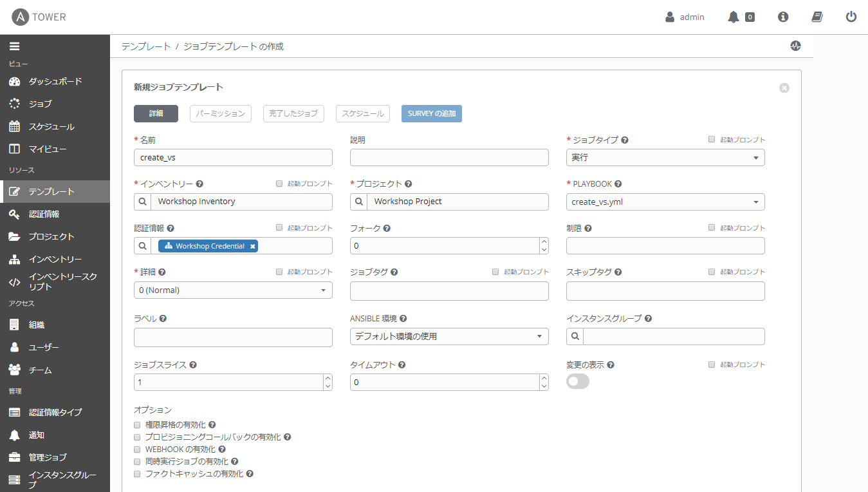Toggle the 変更の表示 switch

pos(577,382)
